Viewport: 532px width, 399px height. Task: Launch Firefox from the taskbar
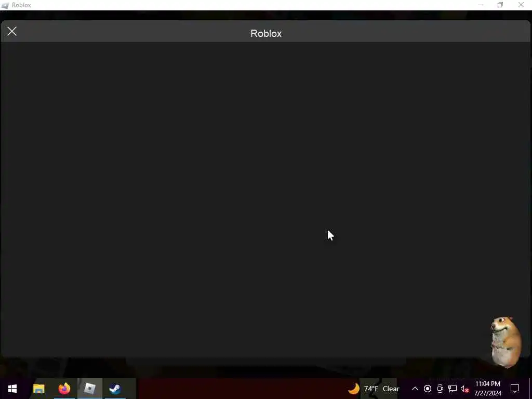click(x=64, y=389)
